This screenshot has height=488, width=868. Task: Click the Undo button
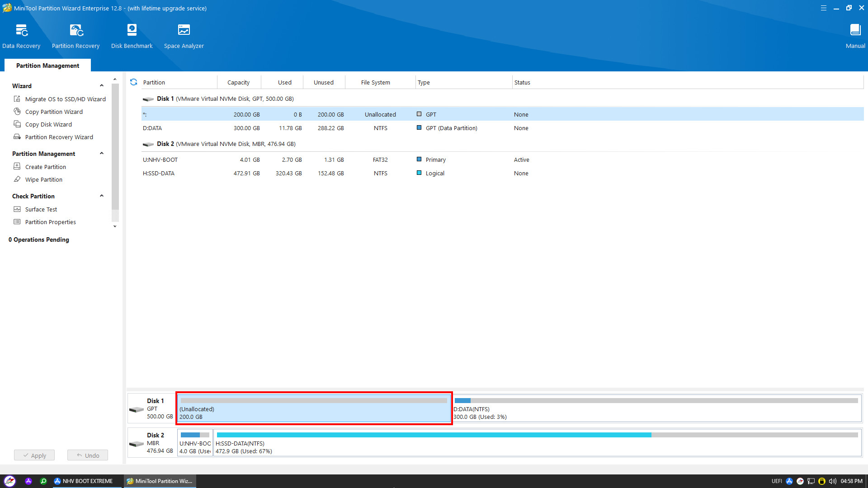[88, 455]
